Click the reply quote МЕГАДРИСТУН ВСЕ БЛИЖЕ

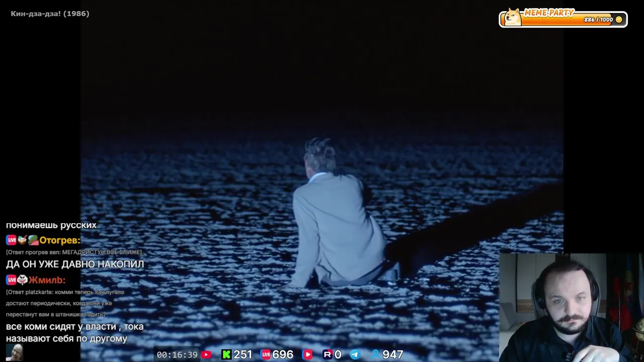pos(74,252)
